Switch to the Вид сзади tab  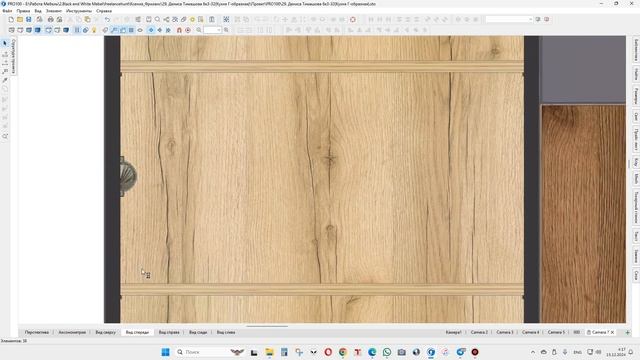coord(198,333)
